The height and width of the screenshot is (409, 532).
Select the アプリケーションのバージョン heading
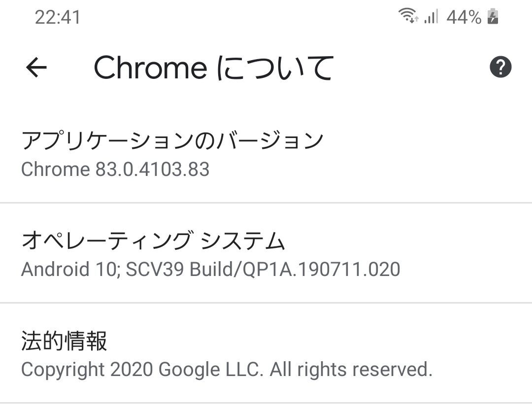tap(172, 141)
